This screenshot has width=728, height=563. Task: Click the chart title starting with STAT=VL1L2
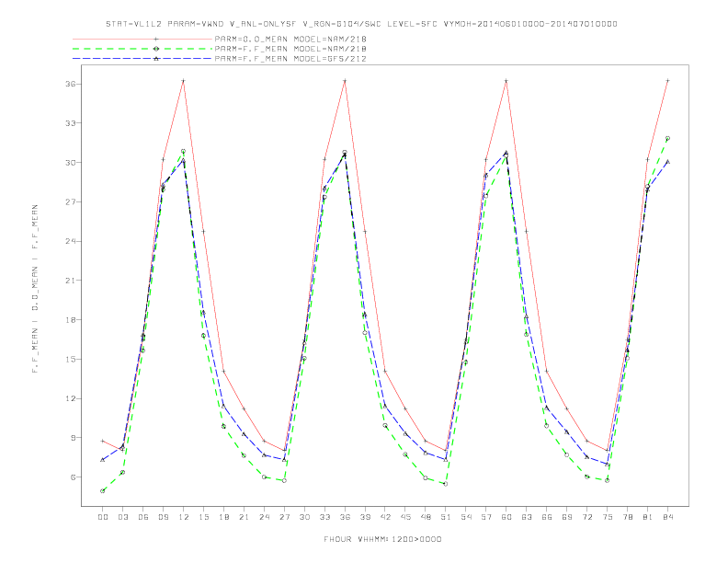pyautogui.click(x=361, y=24)
